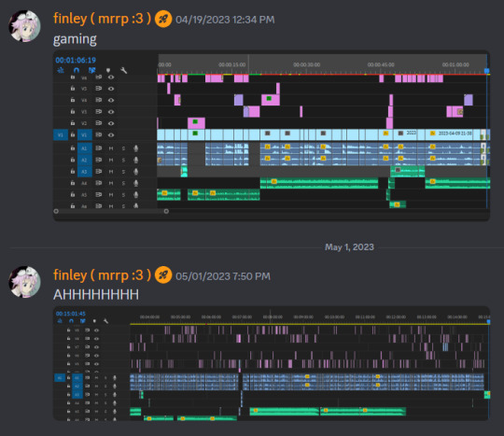Click finley's avatar on the AHHHHHHHH message
504x436 pixels.
(x=25, y=282)
